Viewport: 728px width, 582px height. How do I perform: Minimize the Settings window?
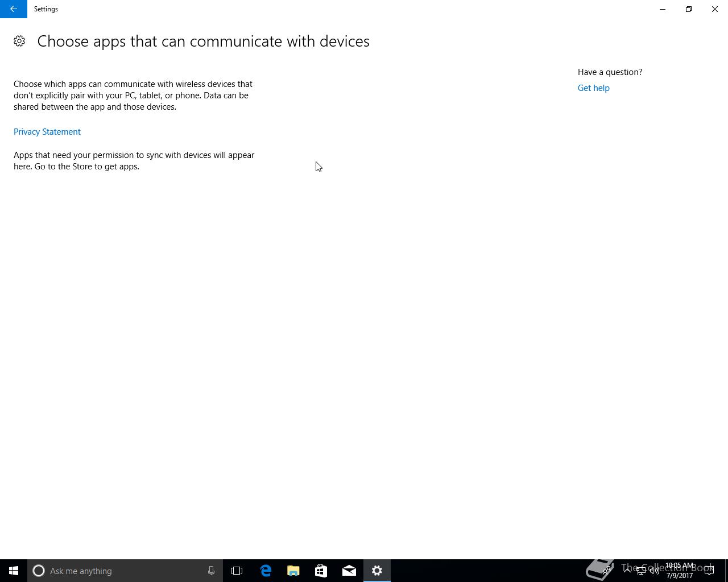pos(663,9)
